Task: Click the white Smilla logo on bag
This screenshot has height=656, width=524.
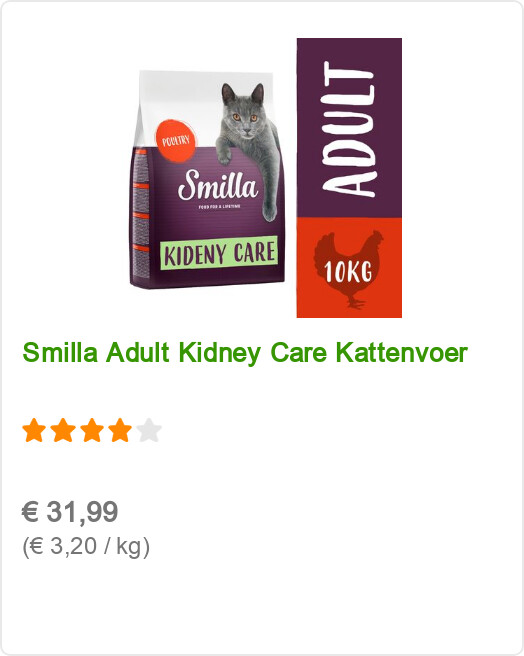Action: 218,185
